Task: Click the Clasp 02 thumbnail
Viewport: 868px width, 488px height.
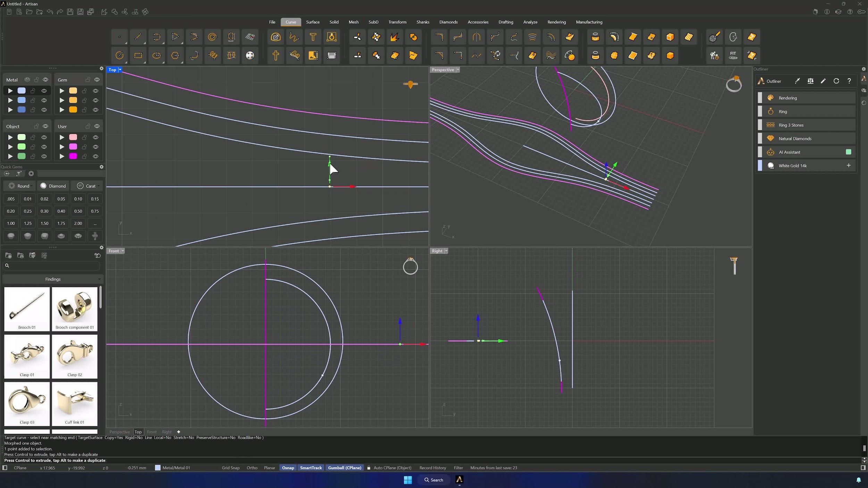Action: [75, 356]
